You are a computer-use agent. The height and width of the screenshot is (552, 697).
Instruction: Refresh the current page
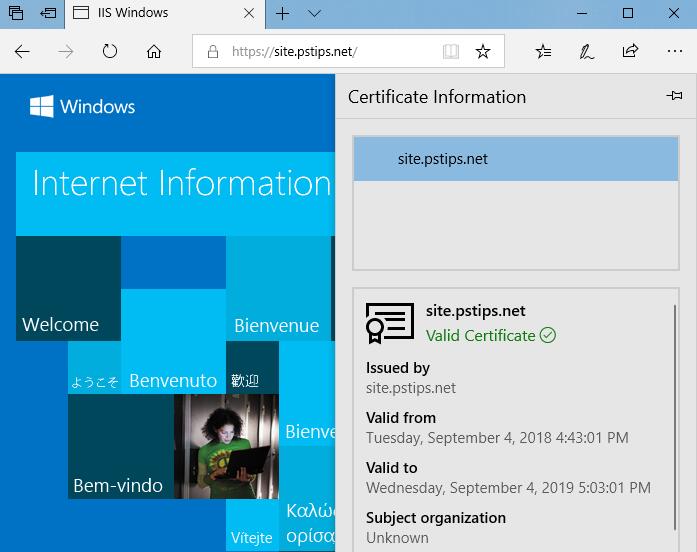pos(110,52)
